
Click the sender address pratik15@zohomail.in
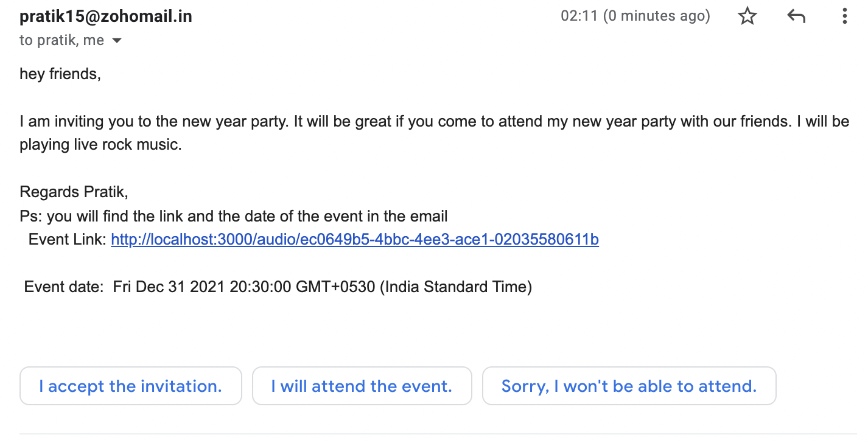(106, 16)
